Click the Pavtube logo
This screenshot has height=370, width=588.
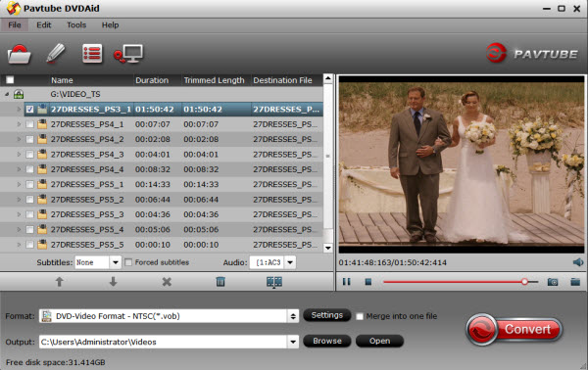coord(532,53)
